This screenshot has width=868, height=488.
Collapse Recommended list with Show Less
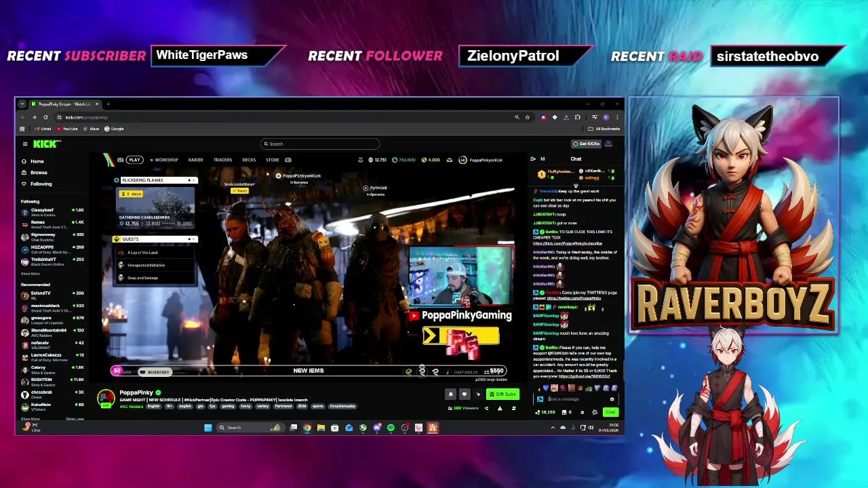tap(75, 419)
